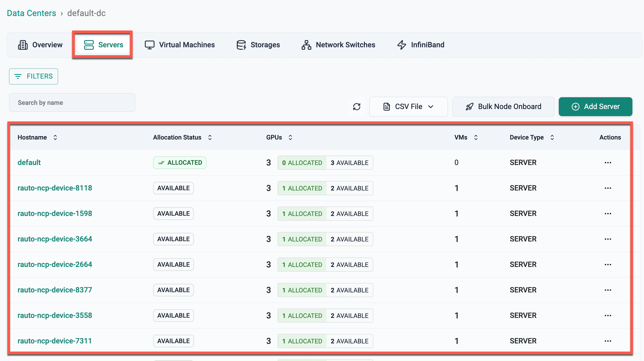Open actions menu for rauto-ncp-device-7311
The image size is (644, 361).
tap(608, 341)
